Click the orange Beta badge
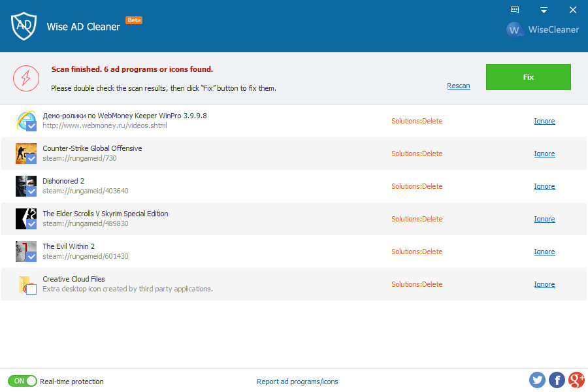This screenshot has height=392, width=588. click(x=134, y=20)
